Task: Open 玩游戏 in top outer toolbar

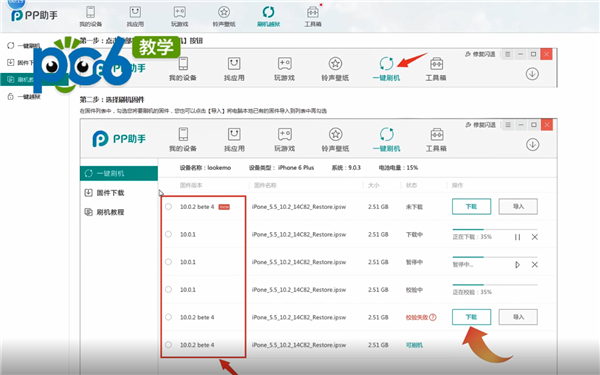Action: (179, 16)
